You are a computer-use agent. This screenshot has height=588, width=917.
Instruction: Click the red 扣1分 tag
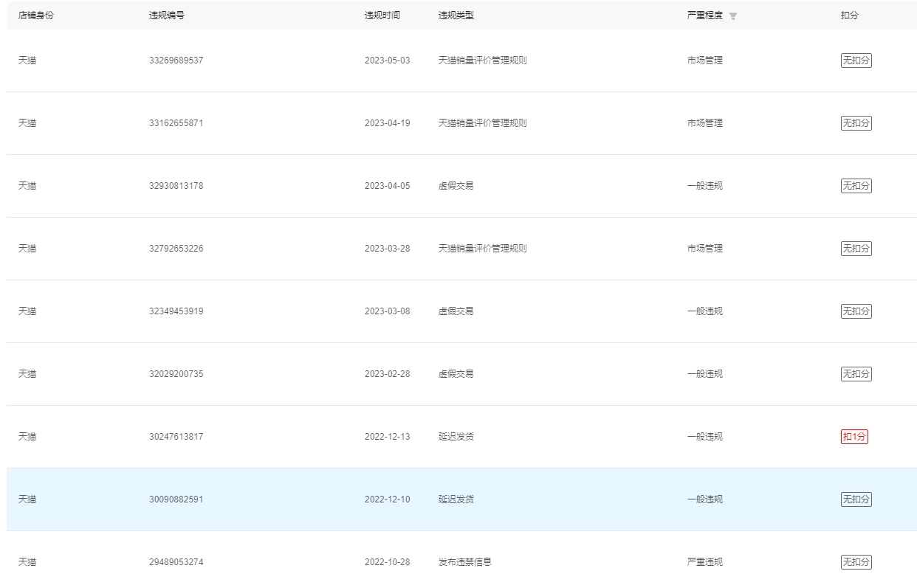[854, 437]
